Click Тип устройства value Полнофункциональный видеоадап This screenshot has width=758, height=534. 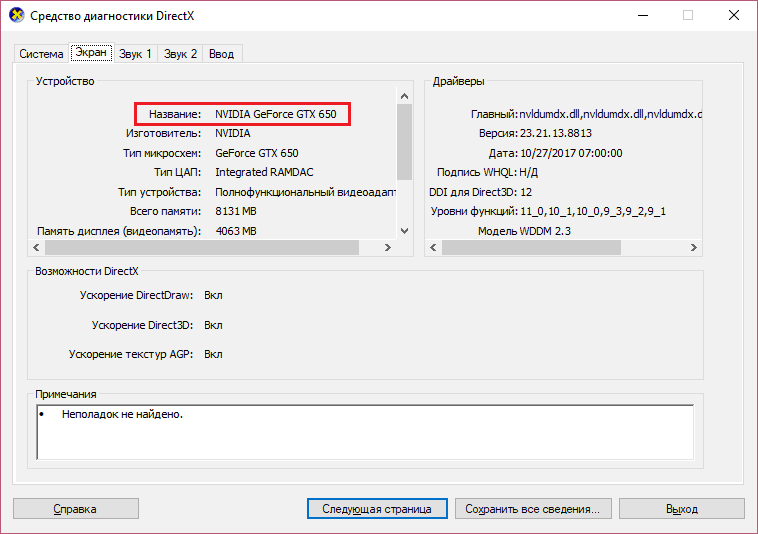pos(306,192)
